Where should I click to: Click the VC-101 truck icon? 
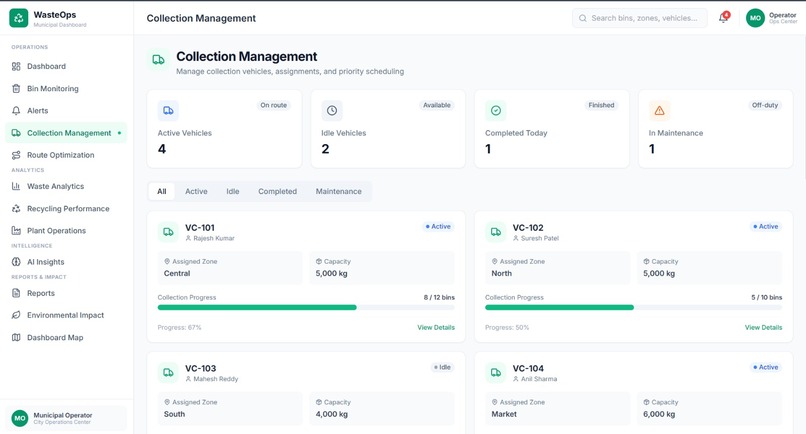168,232
